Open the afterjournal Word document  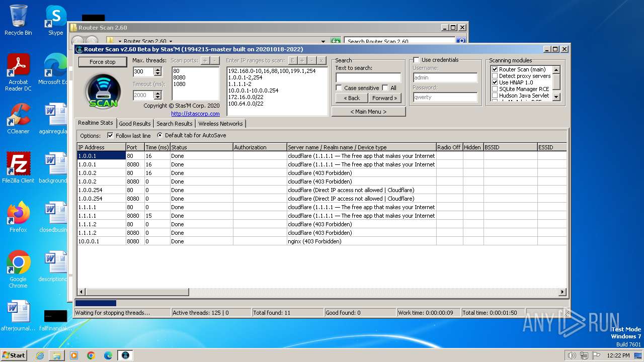(18, 316)
